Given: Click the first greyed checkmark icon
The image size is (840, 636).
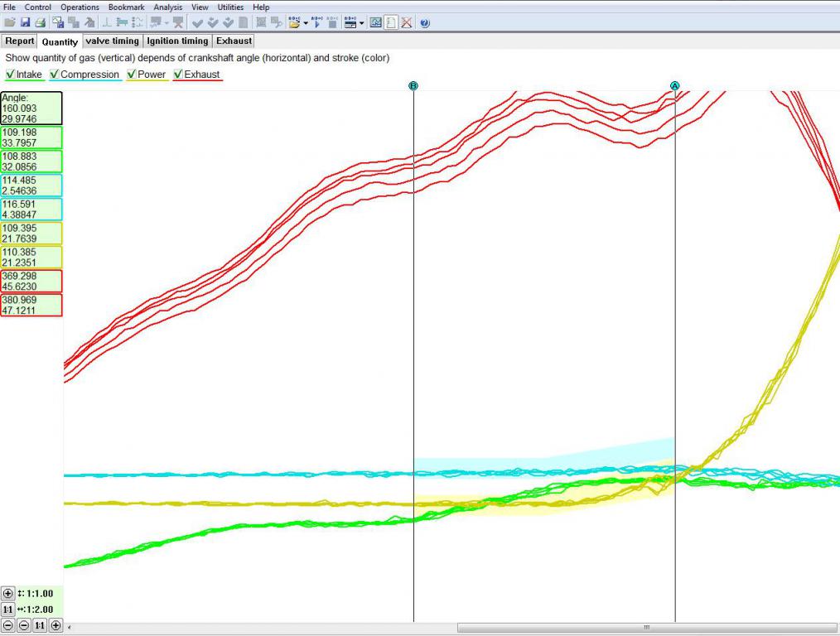Looking at the screenshot, I should (197, 22).
